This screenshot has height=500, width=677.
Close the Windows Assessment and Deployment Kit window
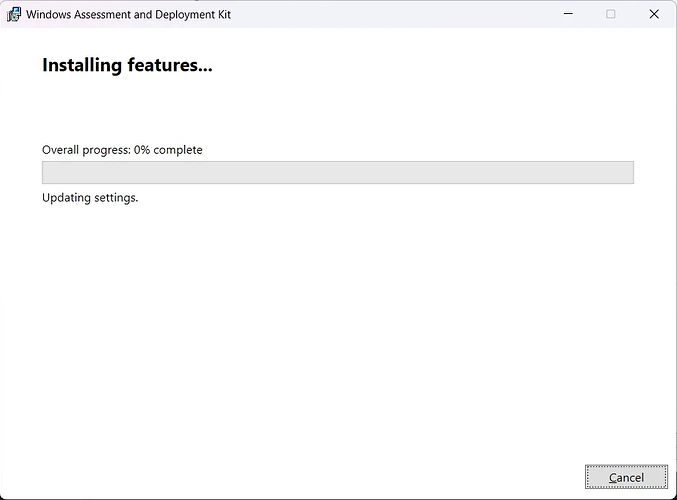coord(654,14)
